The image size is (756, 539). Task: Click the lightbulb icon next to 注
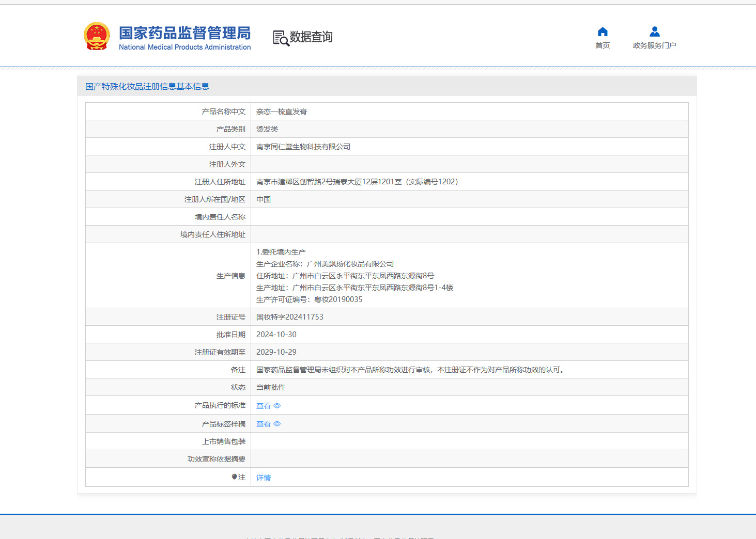tap(234, 477)
